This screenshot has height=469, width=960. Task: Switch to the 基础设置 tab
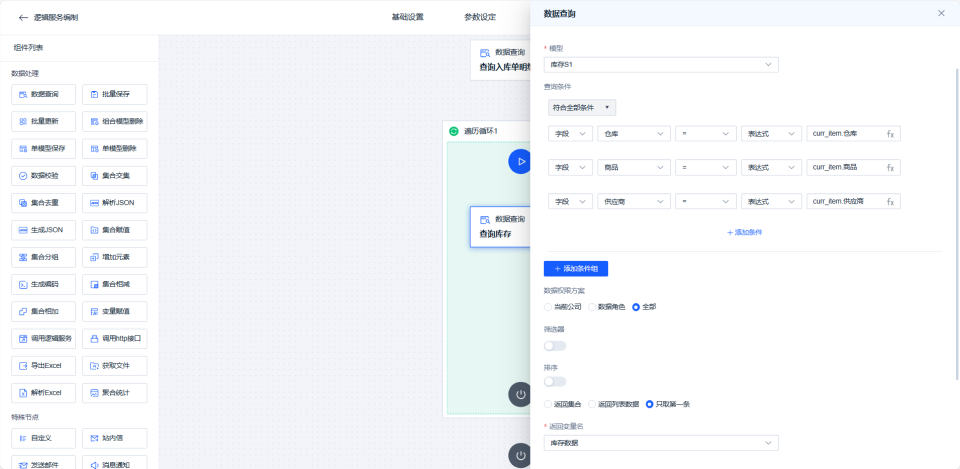(408, 17)
